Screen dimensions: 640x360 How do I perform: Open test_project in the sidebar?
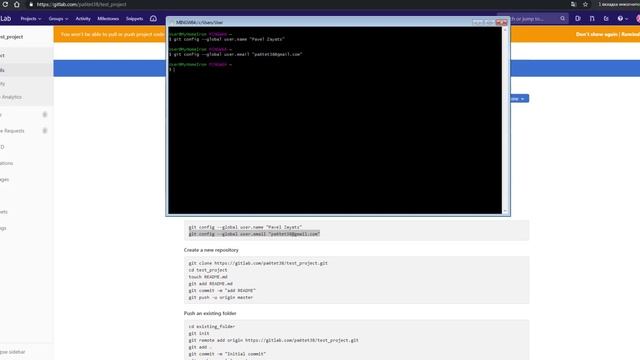click(11, 37)
